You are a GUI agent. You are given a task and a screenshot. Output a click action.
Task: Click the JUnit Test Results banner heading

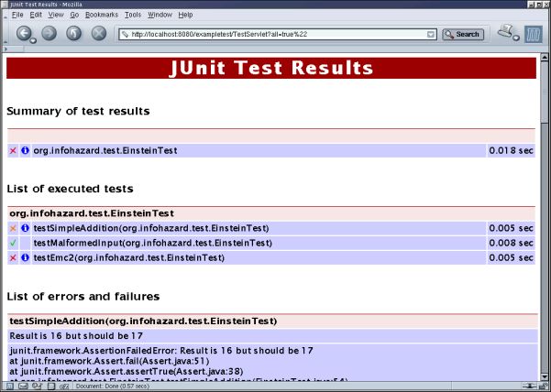[271, 68]
